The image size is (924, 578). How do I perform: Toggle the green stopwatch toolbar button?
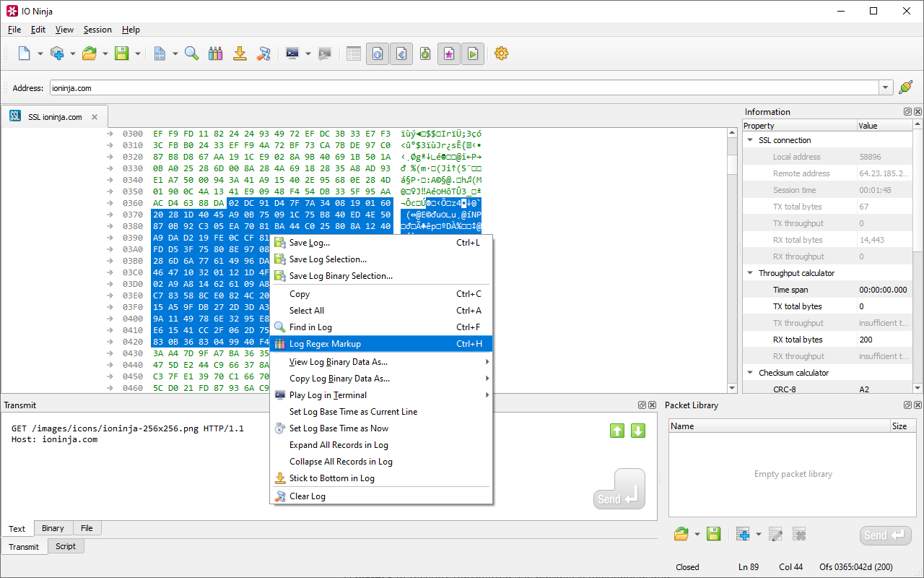point(425,53)
